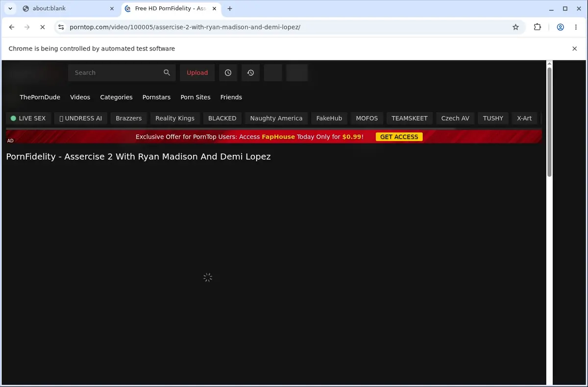Click the forward navigation arrow
588x387 pixels.
coord(27,27)
